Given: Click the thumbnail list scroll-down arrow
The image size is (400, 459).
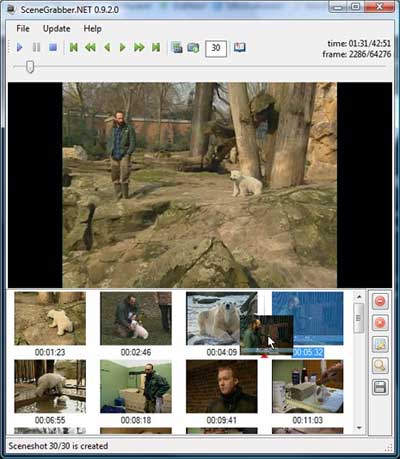Looking at the screenshot, I should 359,428.
